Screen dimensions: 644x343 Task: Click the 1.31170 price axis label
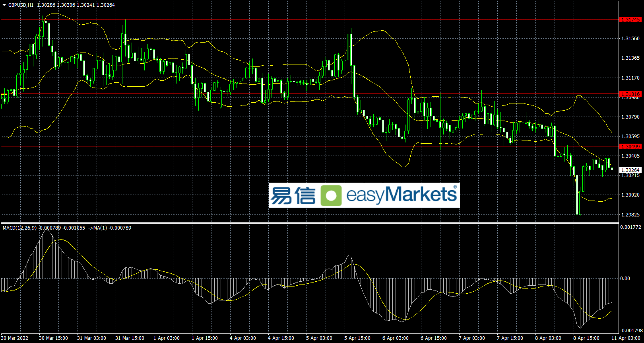pyautogui.click(x=630, y=78)
